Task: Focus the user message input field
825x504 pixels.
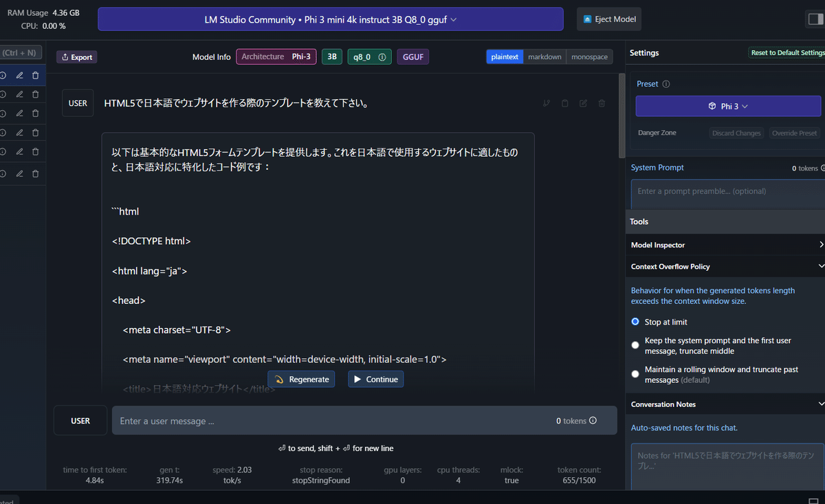Action: [364, 421]
